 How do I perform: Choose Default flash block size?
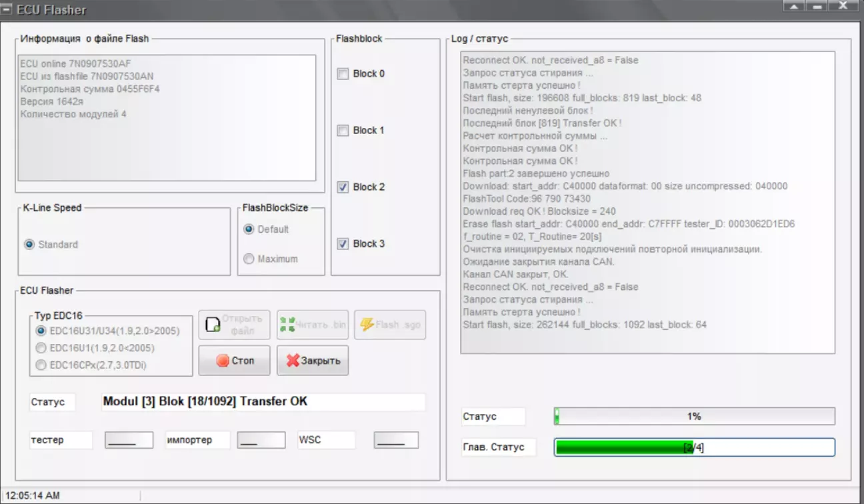pos(249,229)
